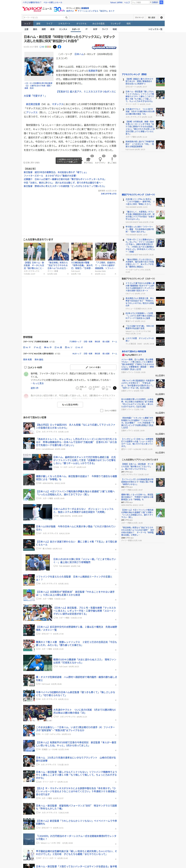186x868 pixels.
Task: Open the related article ファイターズガール link
Action: pyautogui.click(x=50, y=176)
